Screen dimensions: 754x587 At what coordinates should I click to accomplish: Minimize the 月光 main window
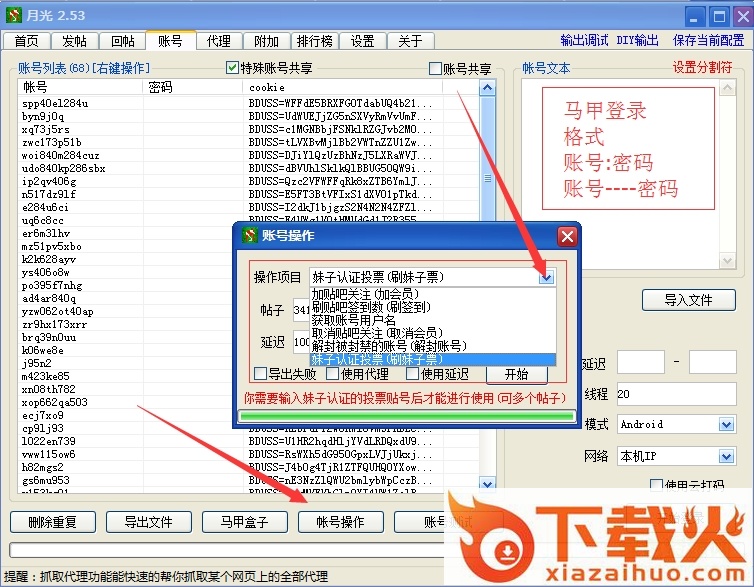[x=691, y=14]
